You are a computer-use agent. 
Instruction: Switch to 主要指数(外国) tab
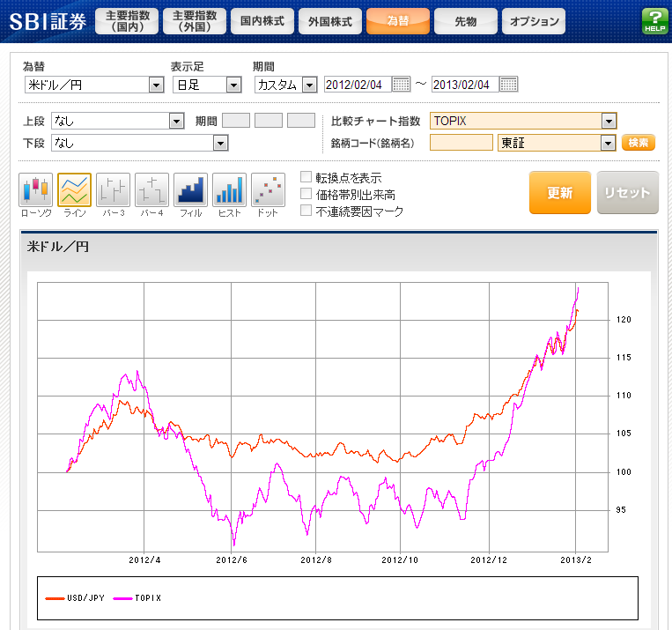(x=195, y=21)
